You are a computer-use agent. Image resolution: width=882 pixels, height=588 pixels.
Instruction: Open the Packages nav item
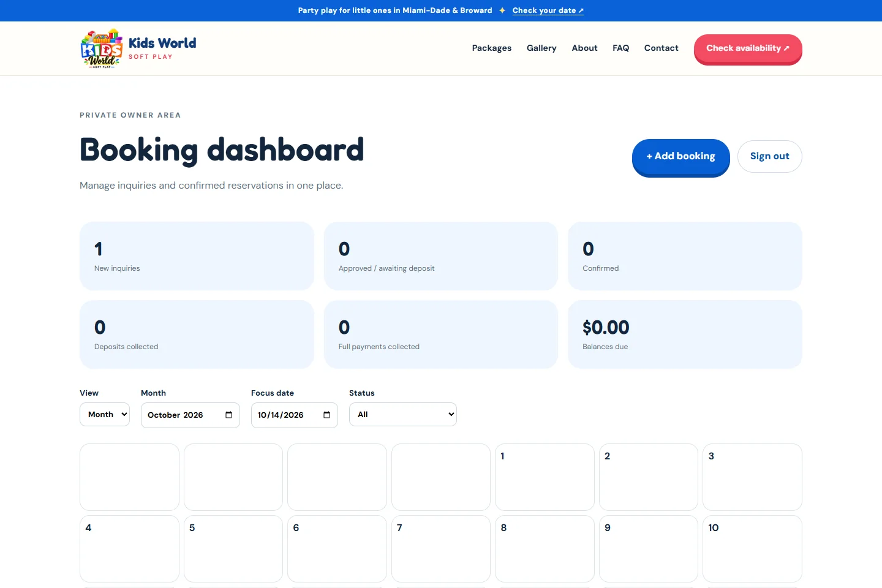click(492, 48)
